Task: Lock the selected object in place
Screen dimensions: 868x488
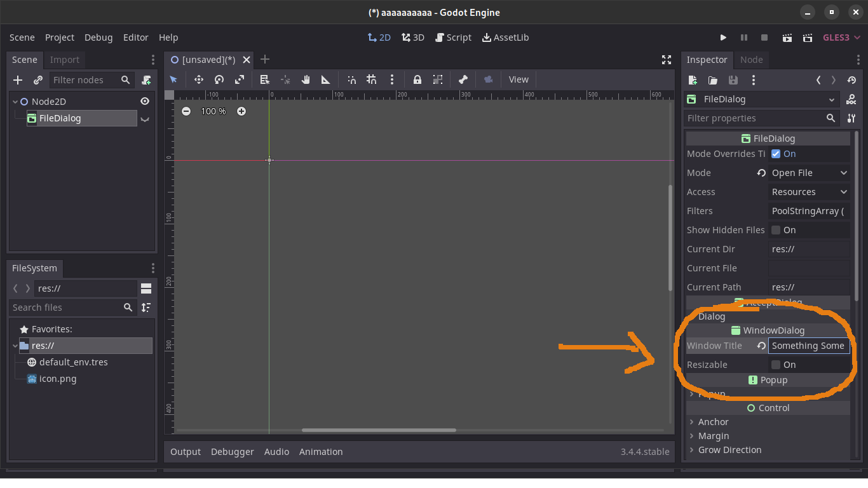Action: 417,79
